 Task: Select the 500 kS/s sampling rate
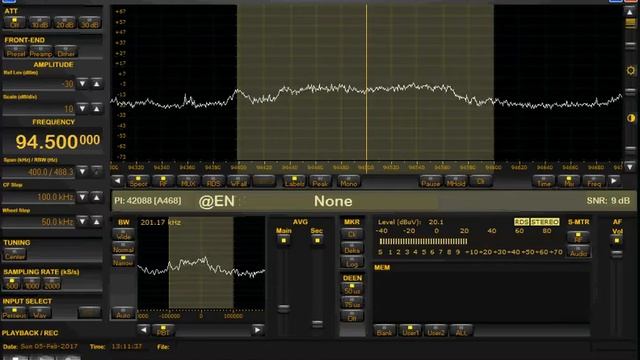(x=12, y=284)
